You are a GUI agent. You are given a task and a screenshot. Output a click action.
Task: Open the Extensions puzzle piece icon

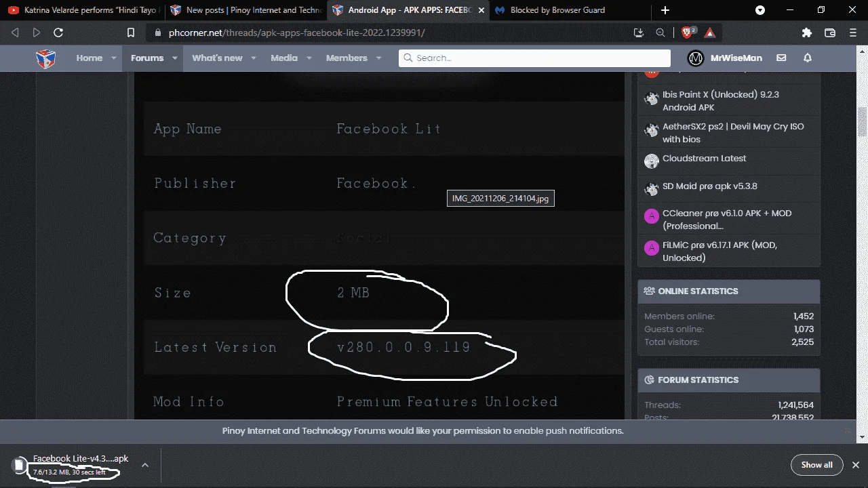[807, 33]
